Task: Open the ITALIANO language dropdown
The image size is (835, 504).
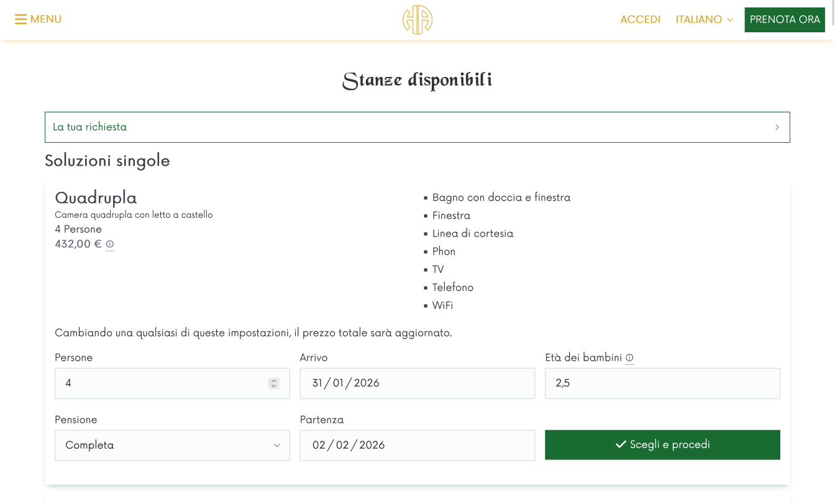Action: [x=704, y=19]
